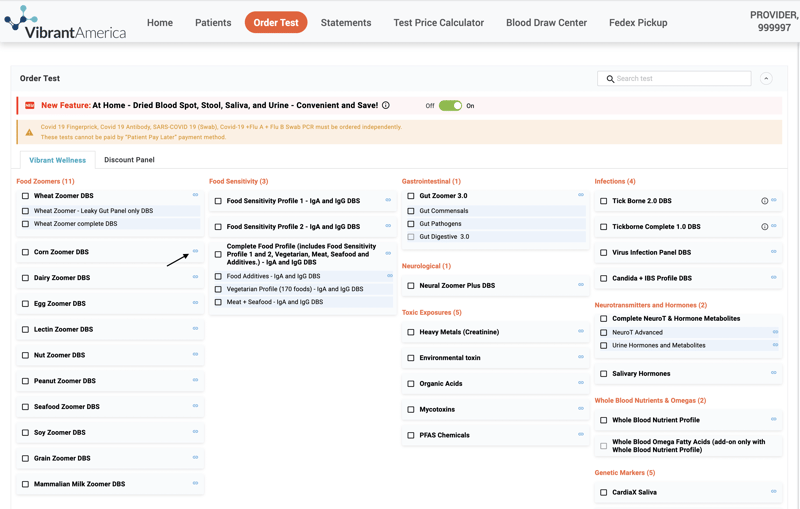
Task: Click the link icon beside Wheat Zoomer DBS
Action: pyautogui.click(x=195, y=195)
